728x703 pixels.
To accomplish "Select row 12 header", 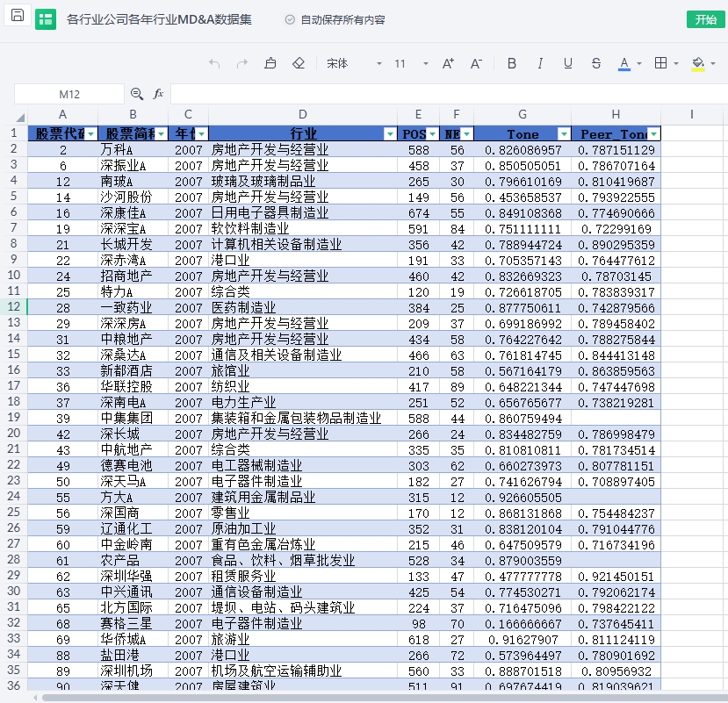I will pyautogui.click(x=13, y=306).
